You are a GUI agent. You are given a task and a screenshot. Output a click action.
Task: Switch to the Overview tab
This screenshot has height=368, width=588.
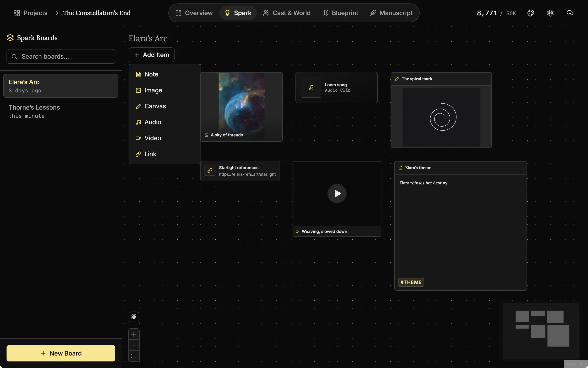point(194,13)
